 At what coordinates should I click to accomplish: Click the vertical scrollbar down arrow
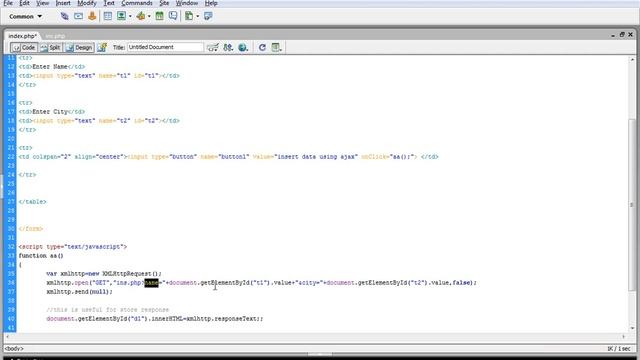pos(632,328)
